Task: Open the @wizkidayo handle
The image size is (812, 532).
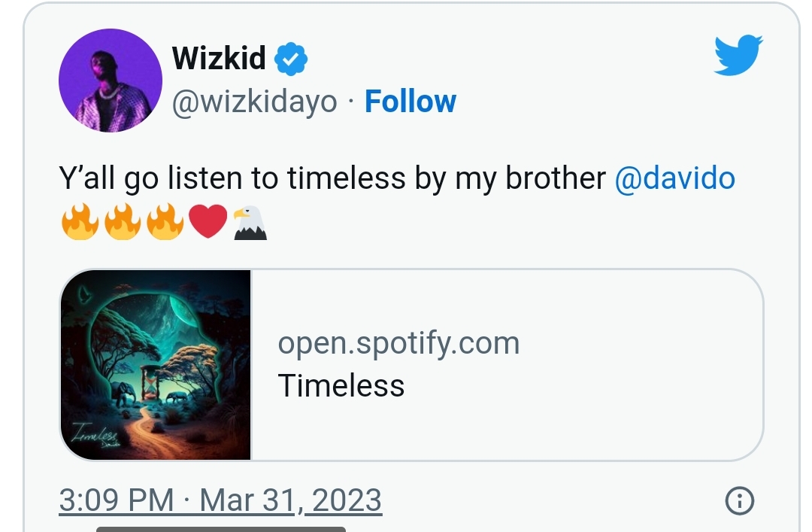Action: [254, 102]
